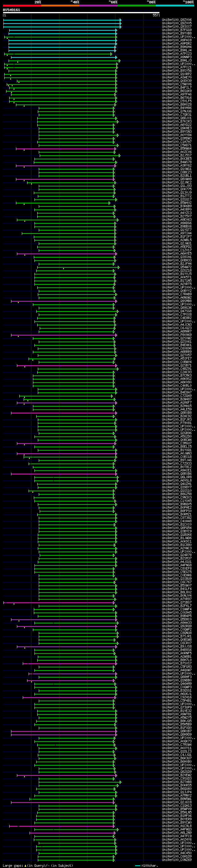This screenshot has width=197, height=868.
Task: Click the UniRef100_Q7NJU6 entry
Action: coord(177,111)
